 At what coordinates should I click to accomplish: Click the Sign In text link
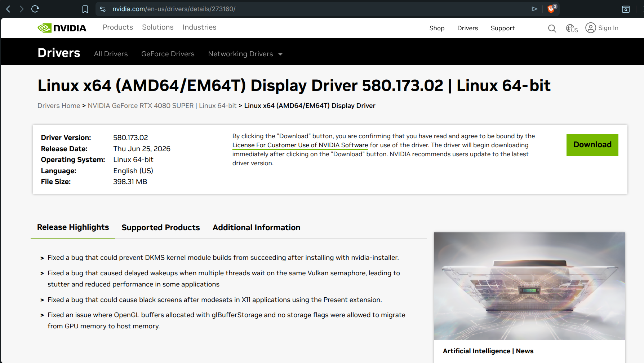pos(608,28)
